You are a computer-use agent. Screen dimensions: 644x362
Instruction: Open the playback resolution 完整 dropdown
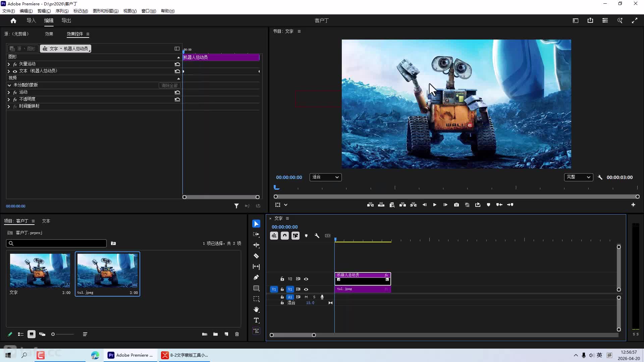point(579,177)
